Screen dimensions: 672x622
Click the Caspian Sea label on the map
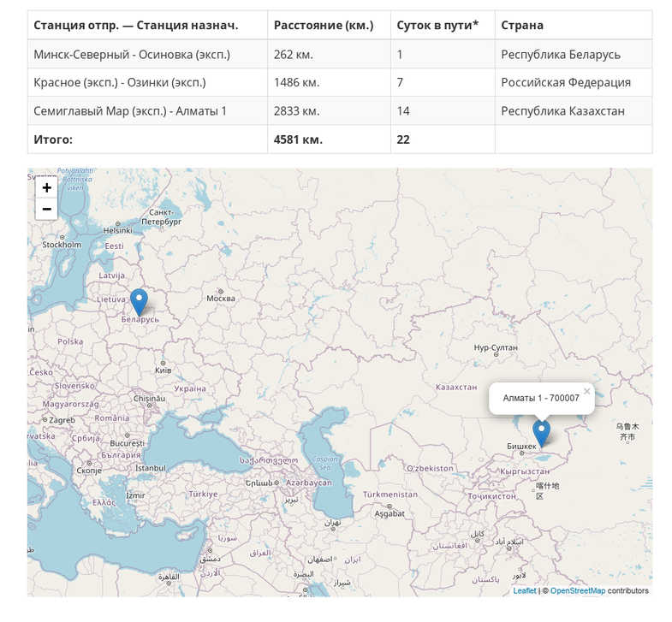[x=324, y=463]
